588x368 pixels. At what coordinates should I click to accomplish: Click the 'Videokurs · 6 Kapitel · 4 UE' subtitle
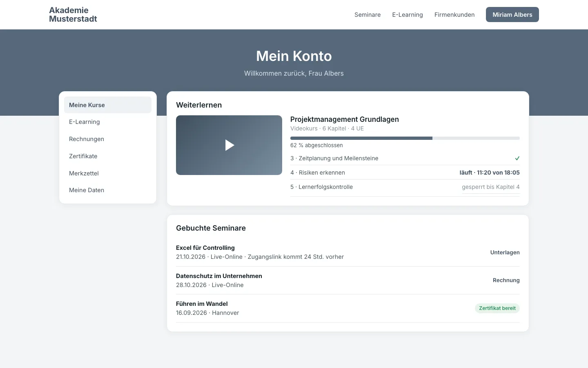pyautogui.click(x=327, y=128)
